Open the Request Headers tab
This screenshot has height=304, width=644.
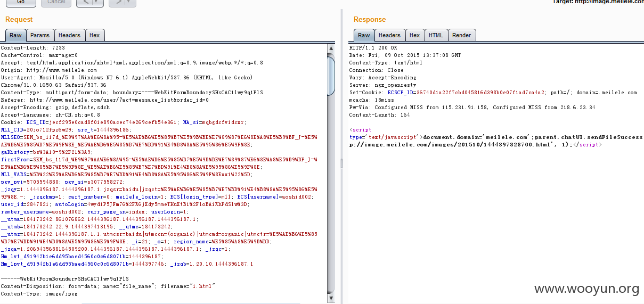(x=69, y=35)
